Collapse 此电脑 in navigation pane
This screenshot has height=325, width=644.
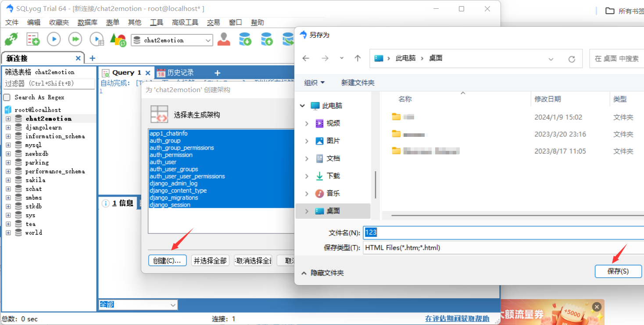(x=302, y=106)
